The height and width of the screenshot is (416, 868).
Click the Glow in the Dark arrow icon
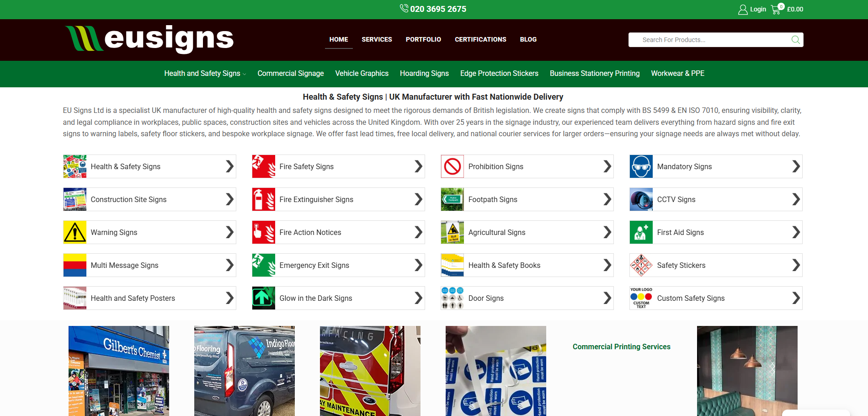[264, 298]
